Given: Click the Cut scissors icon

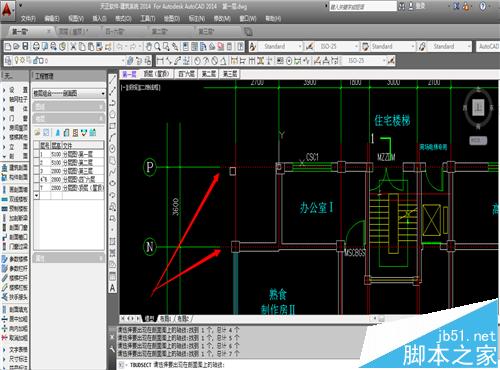Looking at the screenshot, I should pos(73,47).
